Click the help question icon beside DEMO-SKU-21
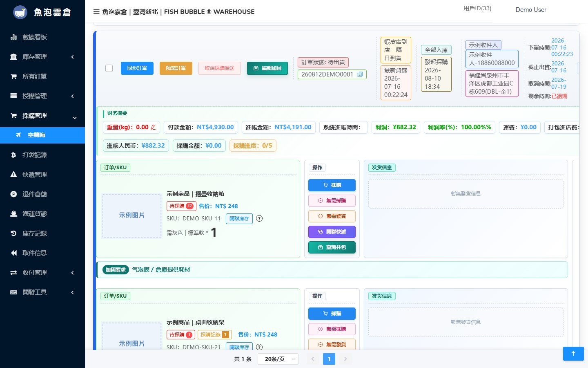This screenshot has width=588, height=368. (259, 347)
